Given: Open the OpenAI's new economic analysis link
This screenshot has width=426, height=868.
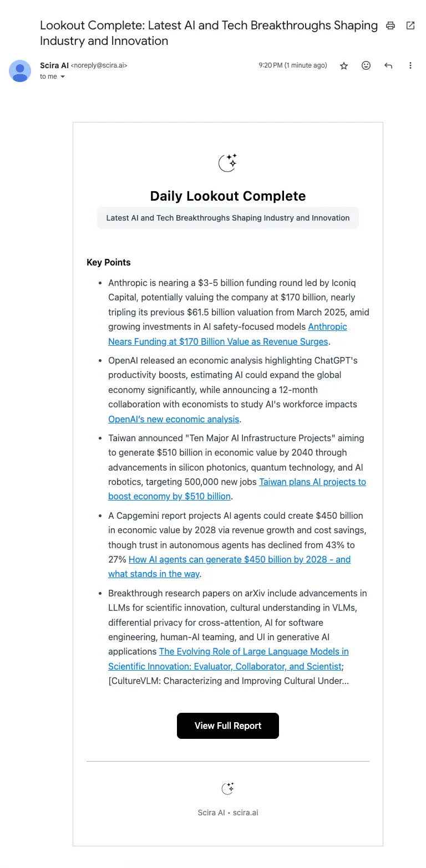Looking at the screenshot, I should [174, 419].
